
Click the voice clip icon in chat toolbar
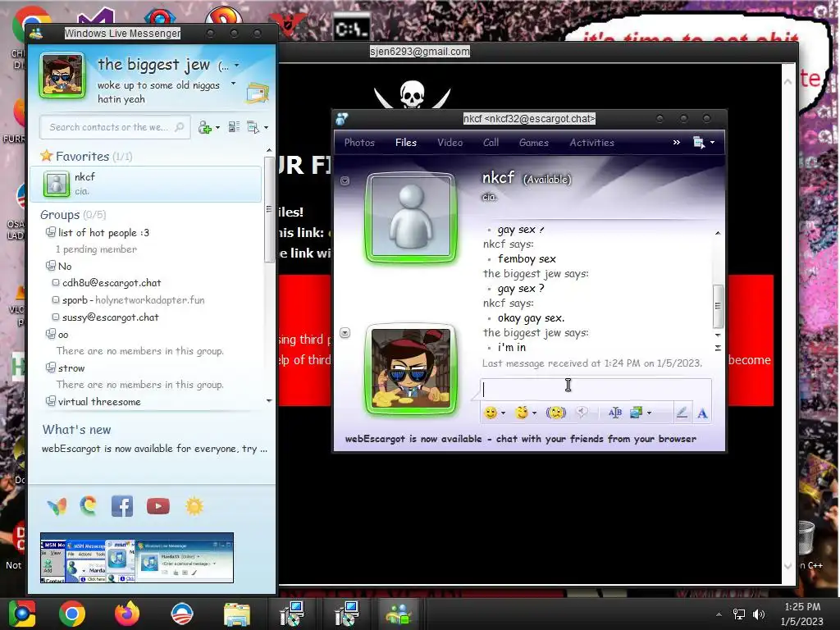tap(582, 413)
